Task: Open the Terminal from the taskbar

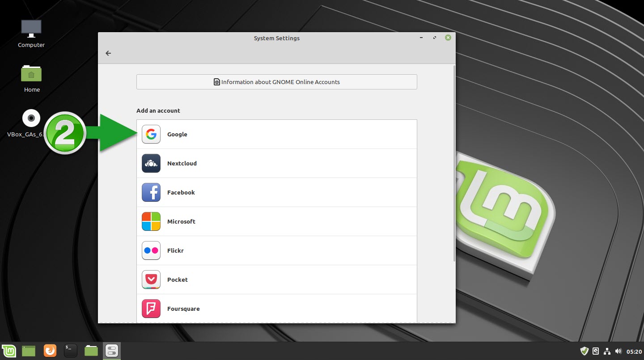Action: coord(71,351)
